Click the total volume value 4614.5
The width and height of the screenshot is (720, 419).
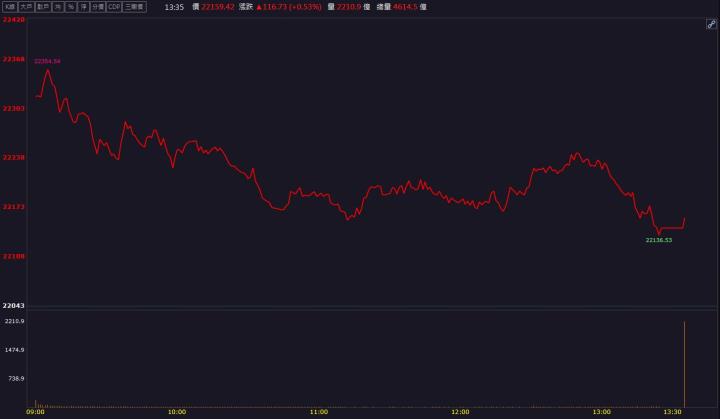(405, 7)
